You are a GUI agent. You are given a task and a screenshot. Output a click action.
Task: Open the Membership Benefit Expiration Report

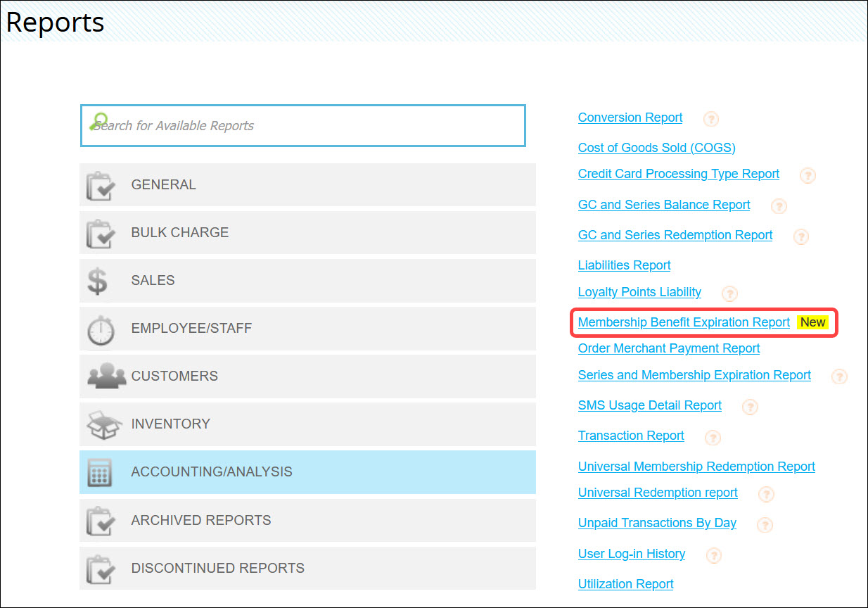pos(683,322)
